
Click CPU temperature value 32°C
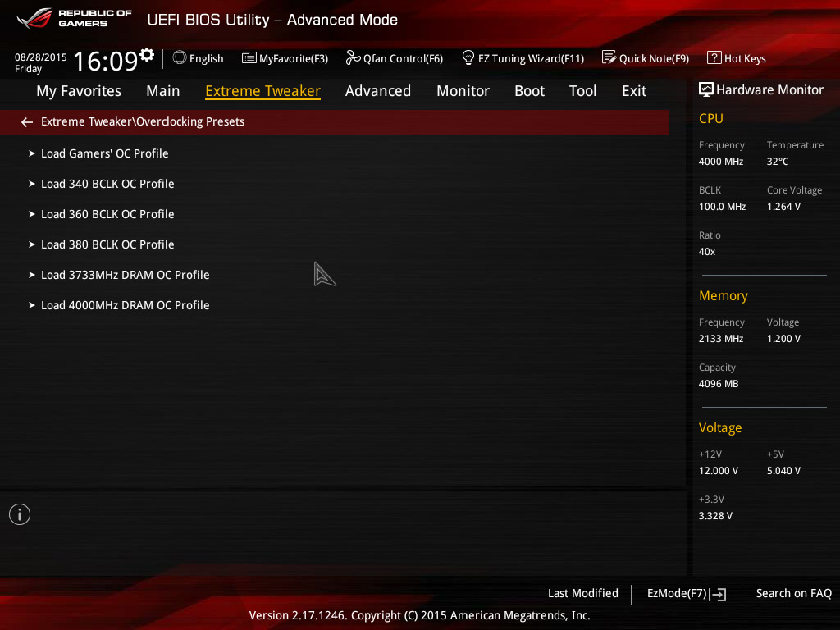(x=778, y=162)
